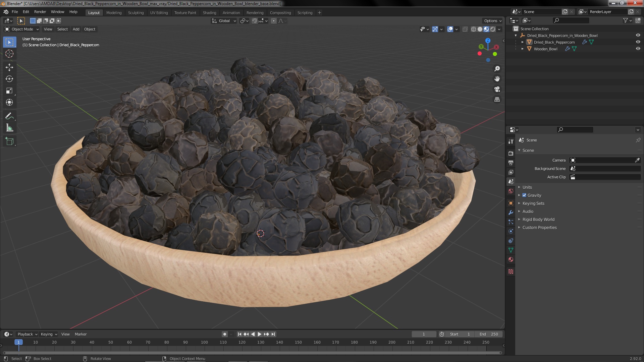
Task: Click the Zoom view magnifier icon
Action: click(497, 69)
